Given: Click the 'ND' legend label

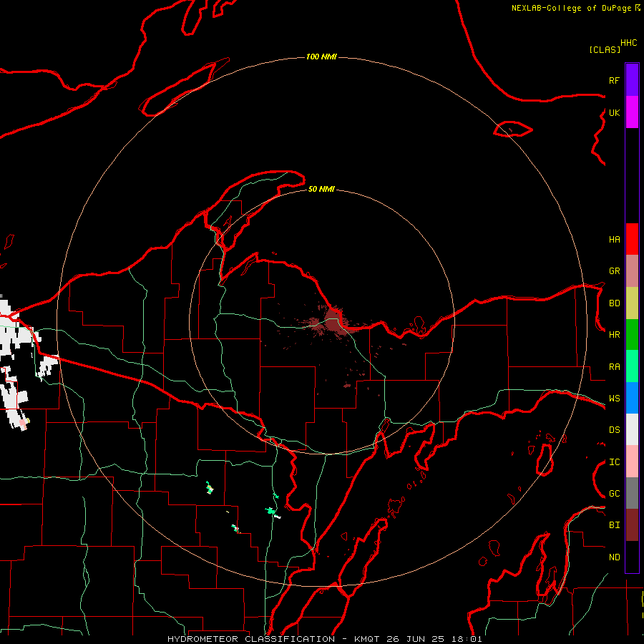Looking at the screenshot, I should [x=614, y=557].
